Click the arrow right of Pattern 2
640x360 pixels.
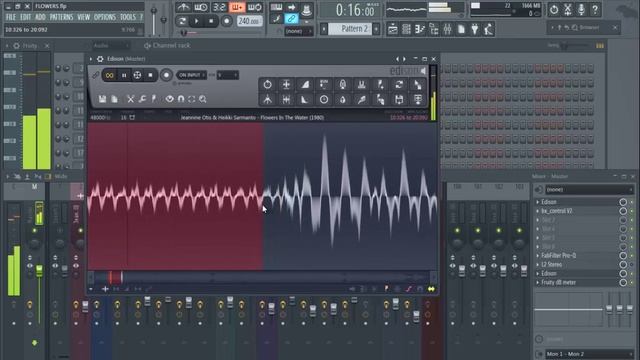[x=376, y=29]
